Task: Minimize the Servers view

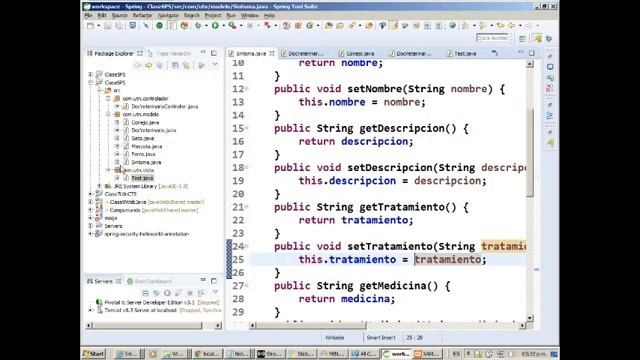Action: (203, 280)
